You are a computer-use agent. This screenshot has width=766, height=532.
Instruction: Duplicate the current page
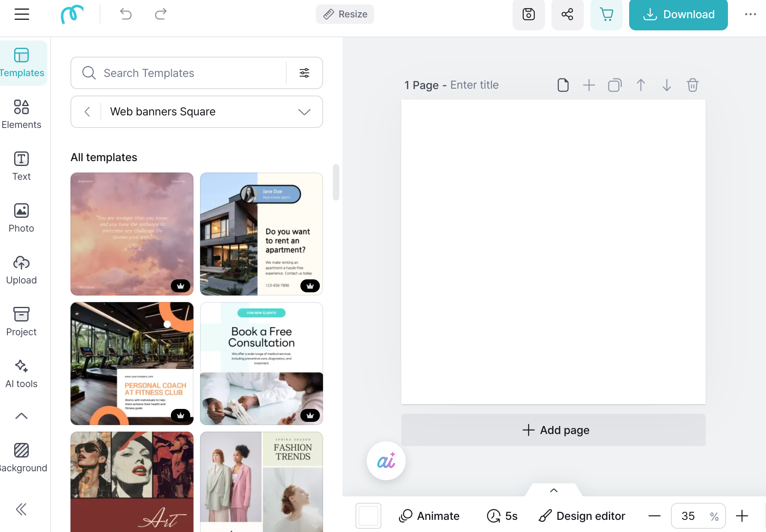point(615,85)
